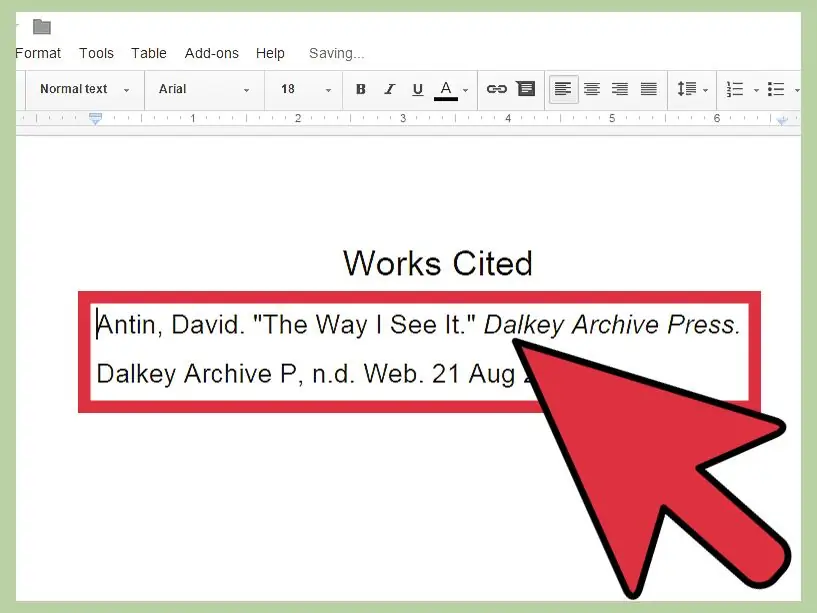Select left align
817x613 pixels.
[x=564, y=89]
